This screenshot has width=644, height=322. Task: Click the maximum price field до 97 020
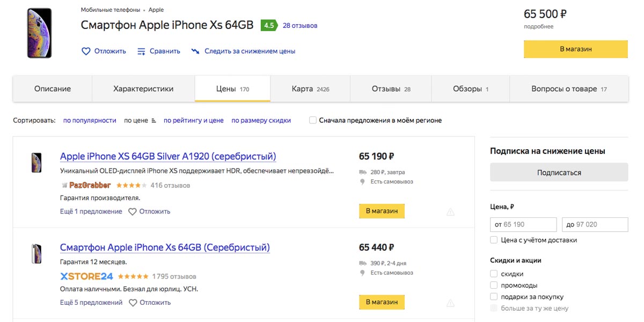595,224
